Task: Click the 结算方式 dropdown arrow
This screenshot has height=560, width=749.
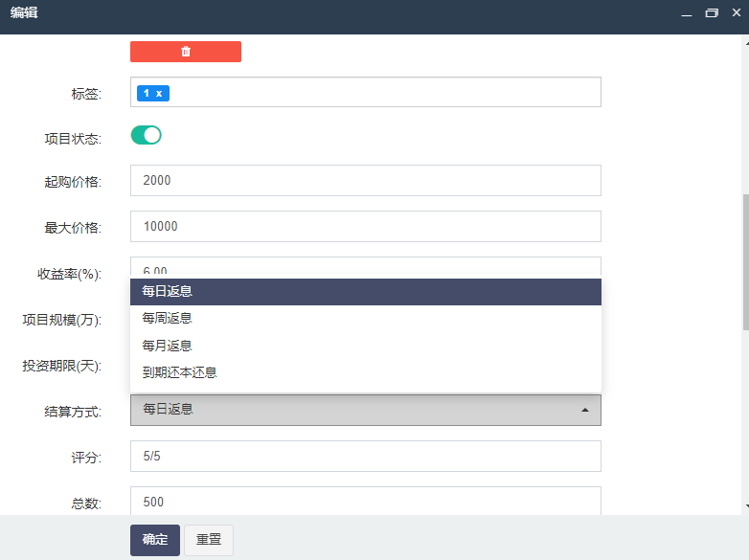Action: [585, 410]
